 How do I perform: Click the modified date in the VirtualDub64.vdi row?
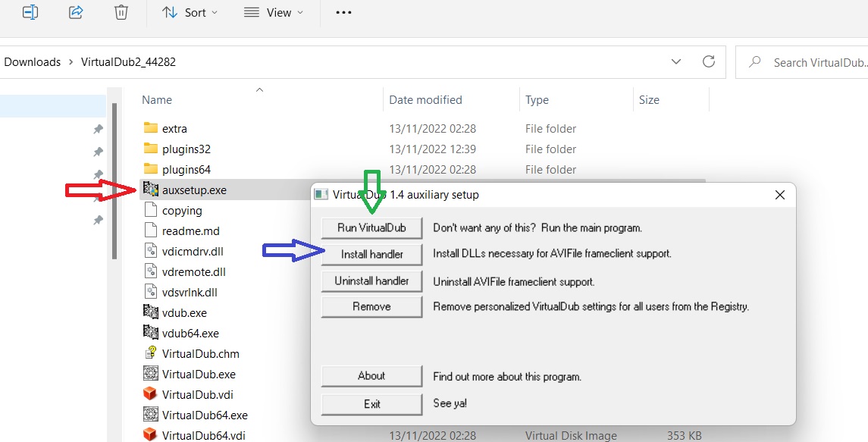[x=432, y=435]
